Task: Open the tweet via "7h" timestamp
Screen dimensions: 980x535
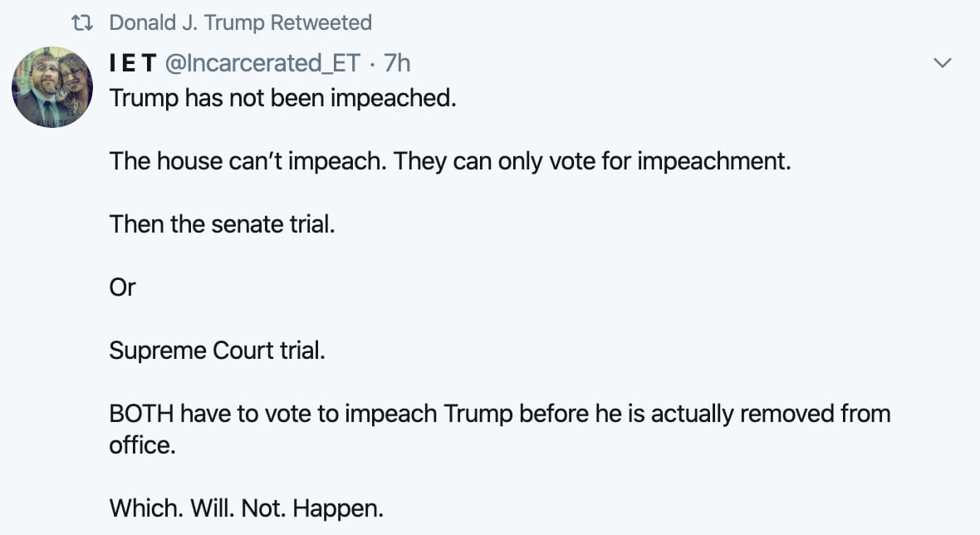Action: [x=397, y=63]
